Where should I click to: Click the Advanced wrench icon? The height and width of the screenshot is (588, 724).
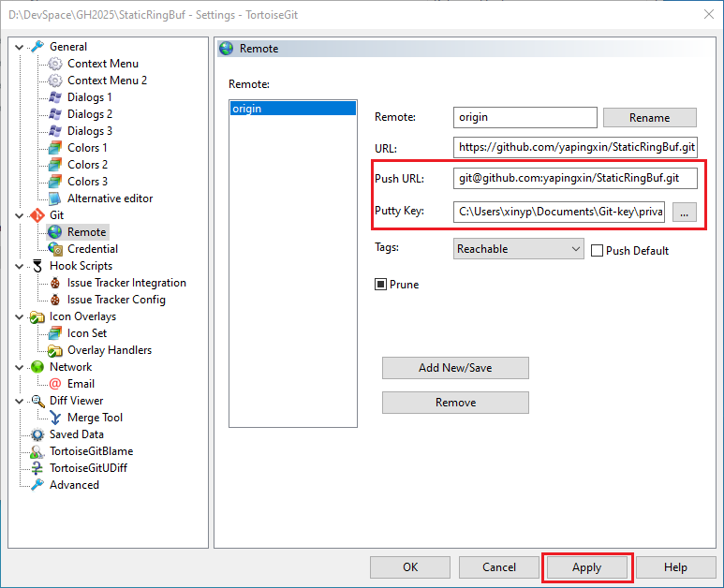[x=37, y=485]
